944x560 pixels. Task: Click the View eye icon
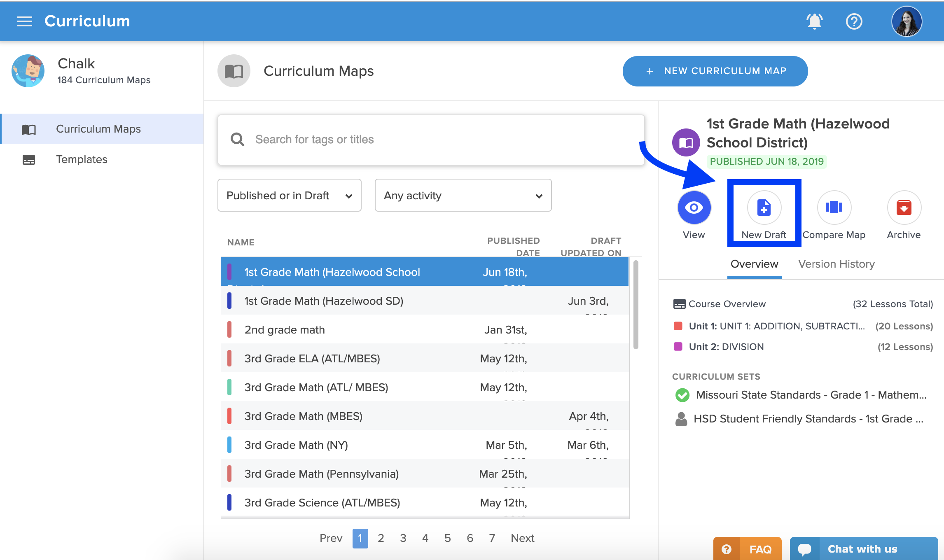point(694,208)
